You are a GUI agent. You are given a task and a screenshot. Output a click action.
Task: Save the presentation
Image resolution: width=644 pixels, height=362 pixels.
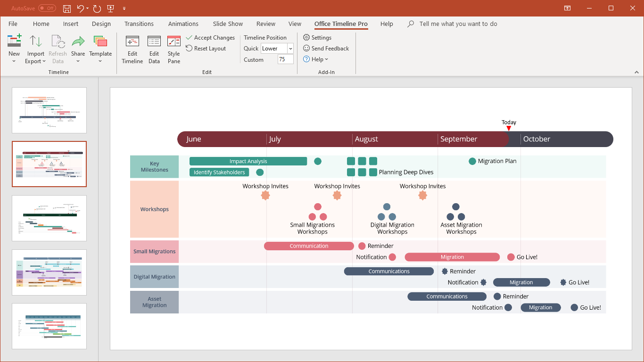[66, 8]
